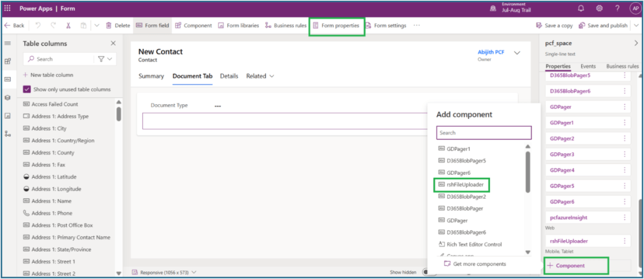
Task: Open the settings gear in header
Action: coord(599,9)
